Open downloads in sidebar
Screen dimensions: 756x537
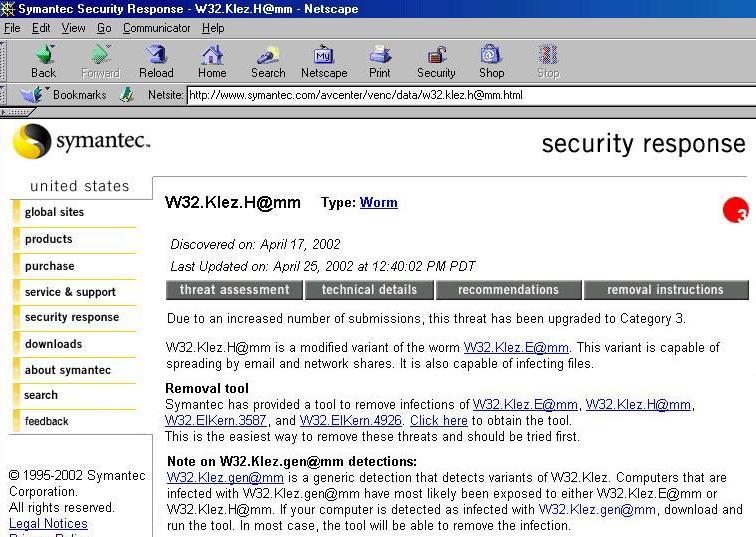coord(54,344)
